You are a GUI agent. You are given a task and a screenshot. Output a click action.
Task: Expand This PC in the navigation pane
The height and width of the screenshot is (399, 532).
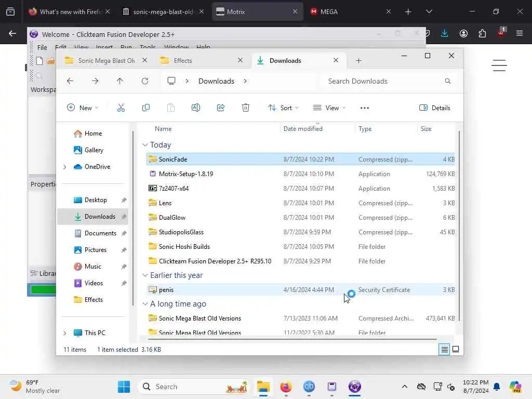64,333
